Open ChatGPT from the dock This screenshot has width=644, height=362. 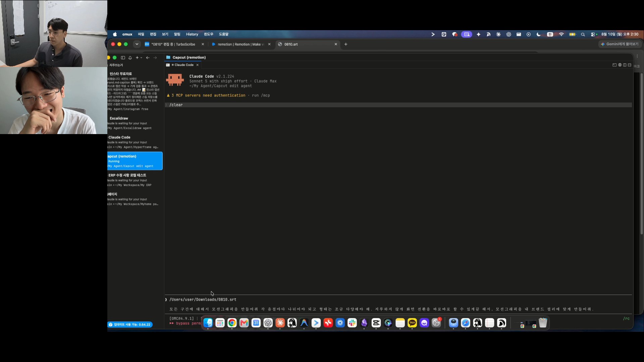[x=268, y=323]
